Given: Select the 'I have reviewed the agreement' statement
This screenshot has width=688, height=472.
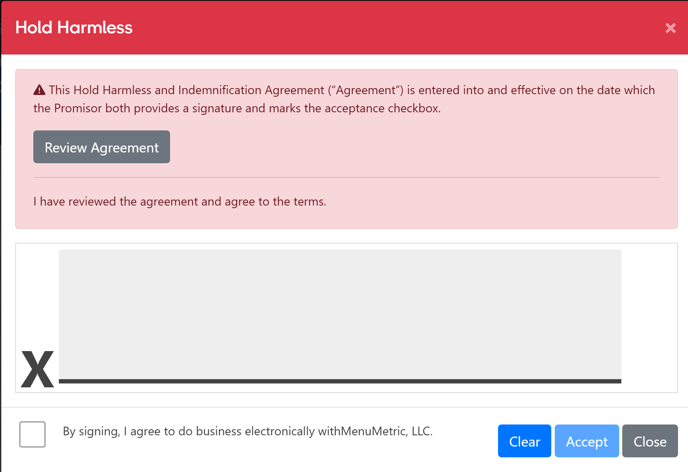Looking at the screenshot, I should click(180, 202).
